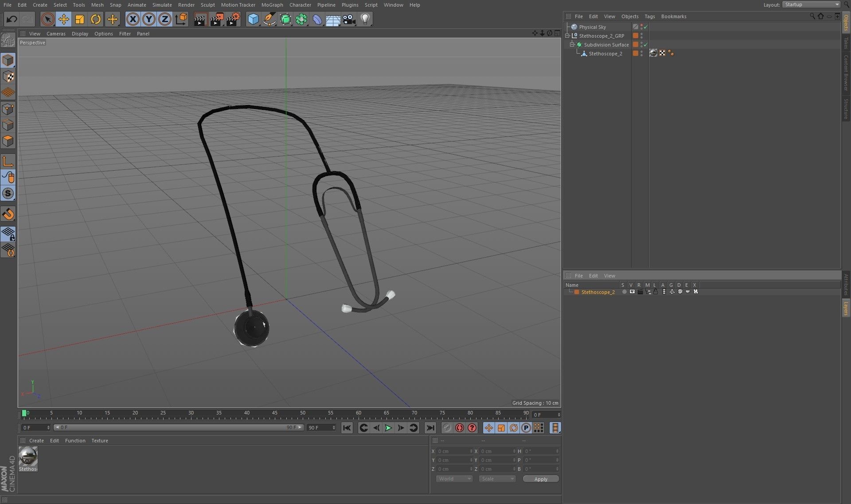Select the Live Selection tool
Viewport: 851px width, 504px height.
[47, 19]
